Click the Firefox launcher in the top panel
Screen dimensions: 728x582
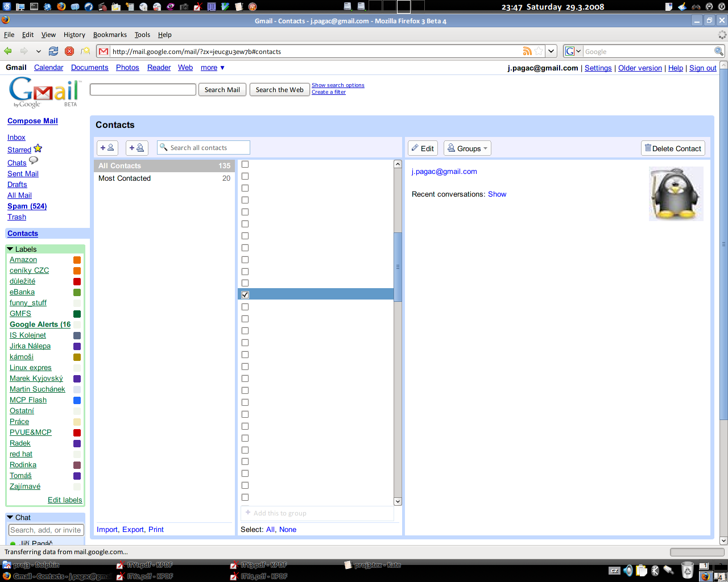(61, 6)
